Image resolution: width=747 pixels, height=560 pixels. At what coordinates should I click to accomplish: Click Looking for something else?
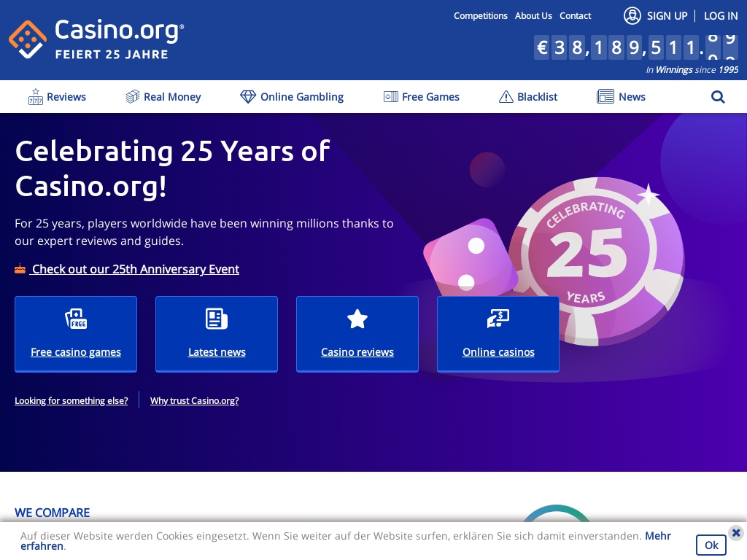coord(71,400)
